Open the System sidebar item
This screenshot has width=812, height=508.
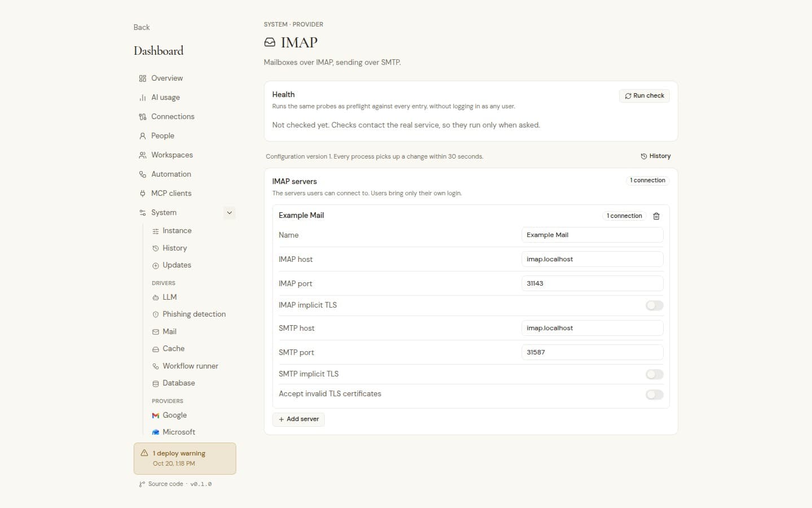click(164, 213)
